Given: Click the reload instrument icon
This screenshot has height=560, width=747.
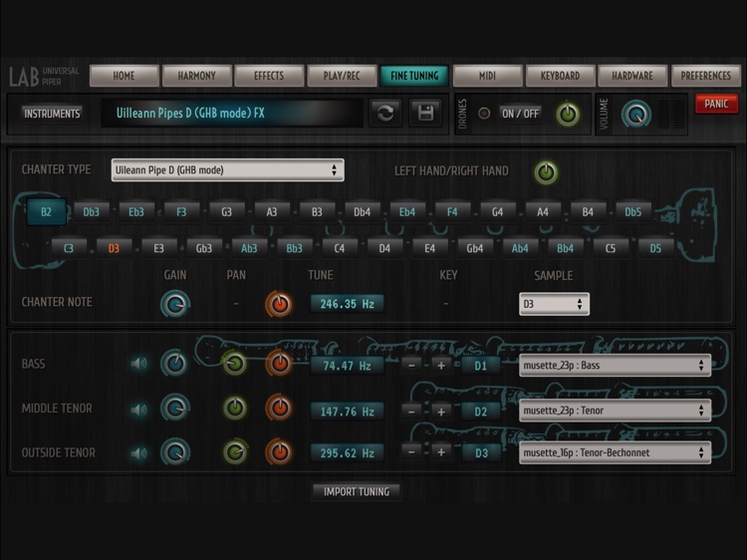Looking at the screenshot, I should (385, 114).
